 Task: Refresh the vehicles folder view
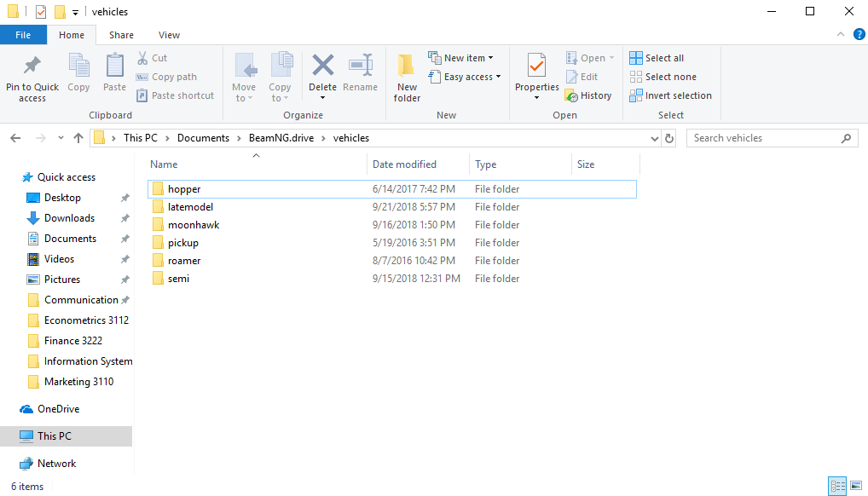click(x=669, y=138)
